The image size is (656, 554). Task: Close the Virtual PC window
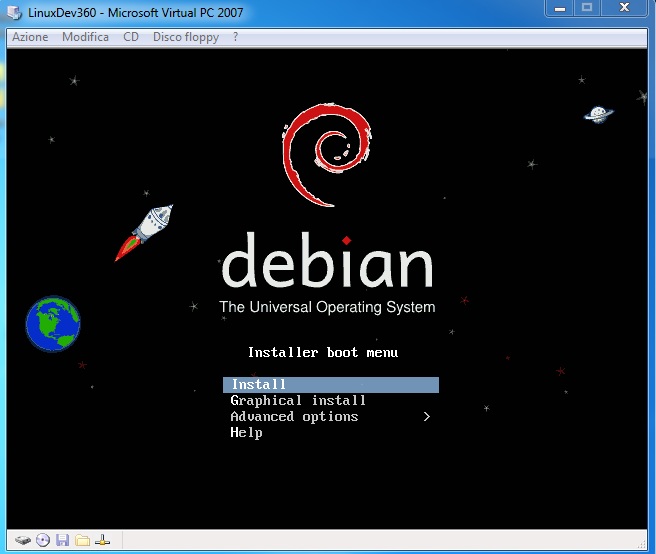pyautogui.click(x=624, y=8)
